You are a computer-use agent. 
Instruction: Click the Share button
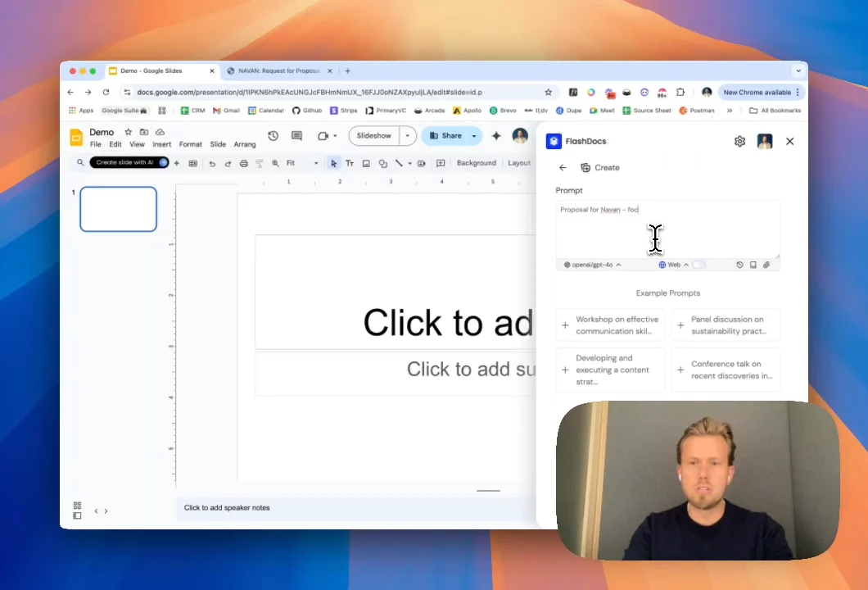445,136
